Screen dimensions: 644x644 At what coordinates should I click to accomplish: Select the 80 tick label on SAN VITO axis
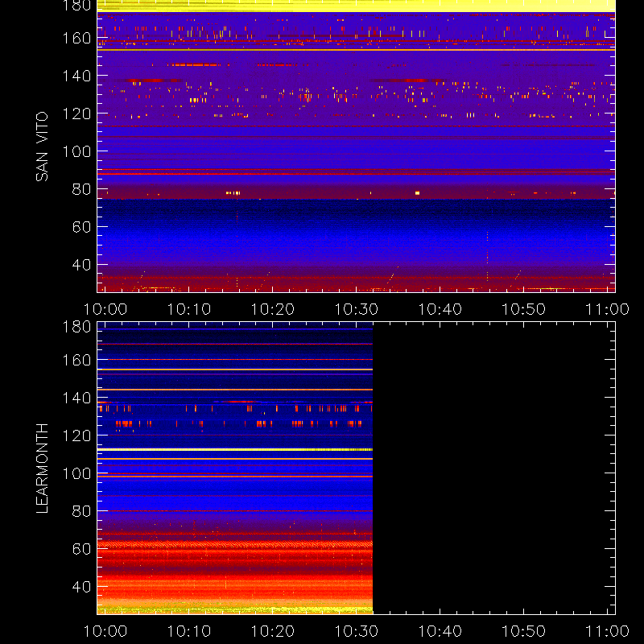82,189
